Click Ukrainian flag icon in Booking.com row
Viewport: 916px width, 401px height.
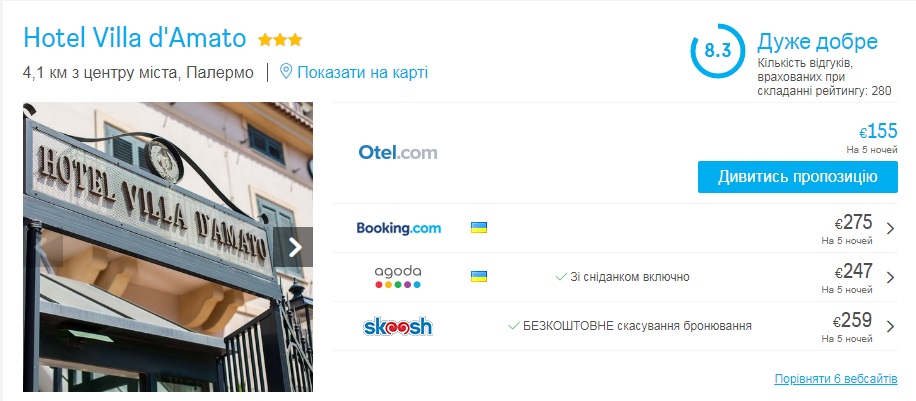[479, 228]
